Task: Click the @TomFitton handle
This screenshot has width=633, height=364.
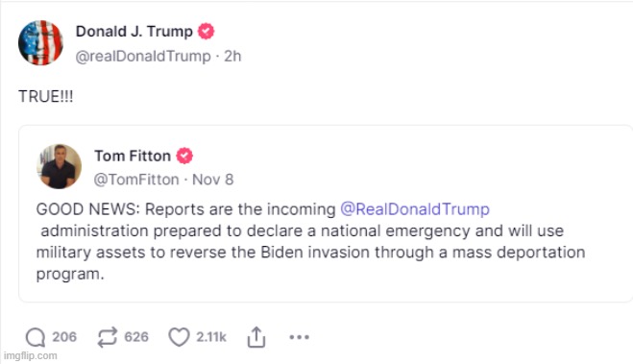Action: click(x=136, y=180)
